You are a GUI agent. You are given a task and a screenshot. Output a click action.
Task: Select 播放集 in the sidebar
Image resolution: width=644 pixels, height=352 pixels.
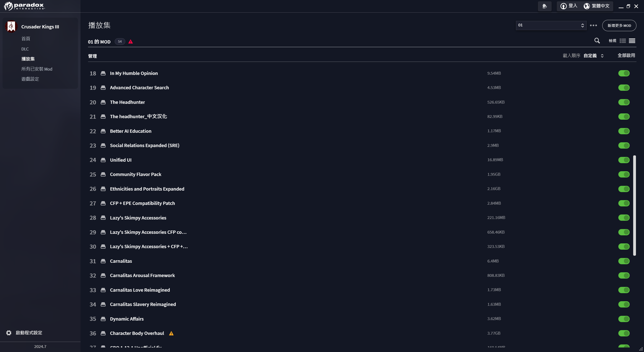pos(28,59)
